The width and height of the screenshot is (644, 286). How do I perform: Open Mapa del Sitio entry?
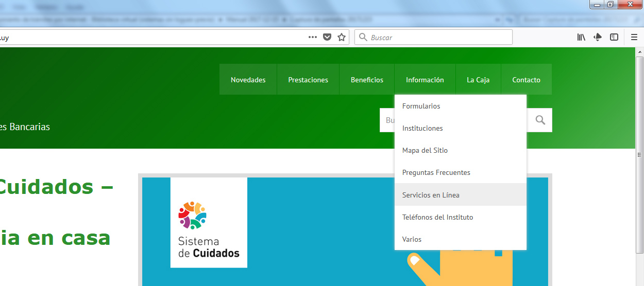coord(461,150)
